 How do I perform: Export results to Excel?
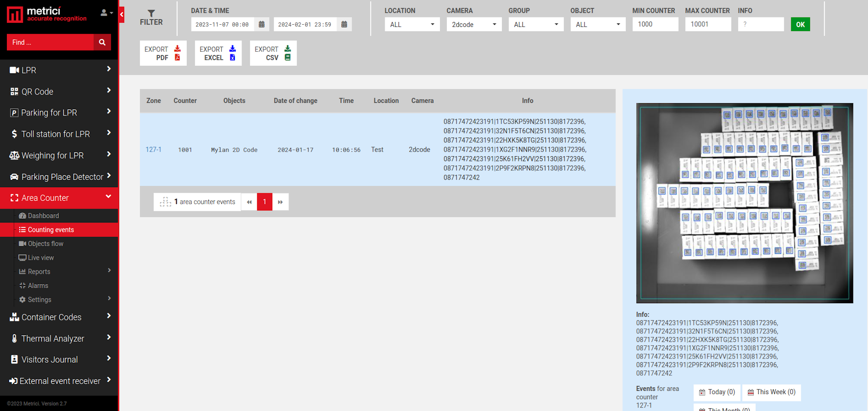pos(218,53)
